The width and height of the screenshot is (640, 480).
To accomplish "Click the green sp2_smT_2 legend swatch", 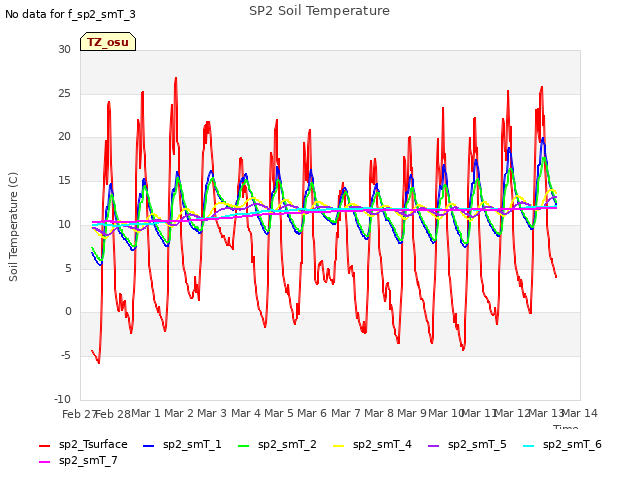I will tap(244, 446).
